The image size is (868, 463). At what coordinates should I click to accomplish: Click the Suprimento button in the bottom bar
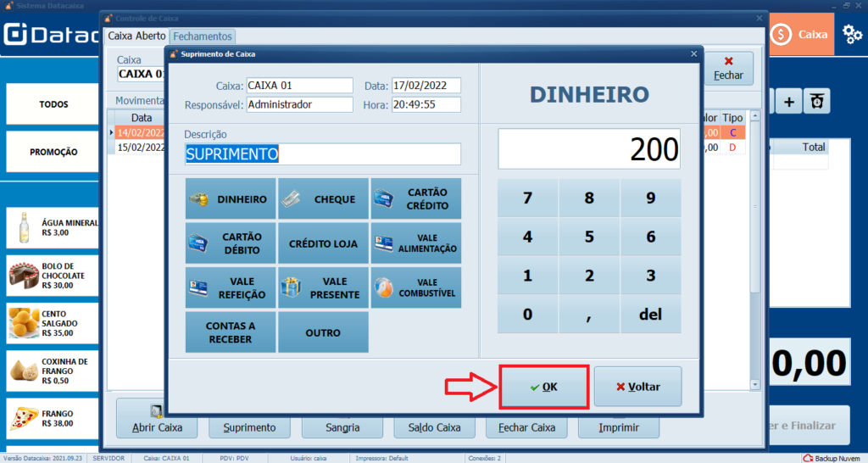(x=250, y=427)
